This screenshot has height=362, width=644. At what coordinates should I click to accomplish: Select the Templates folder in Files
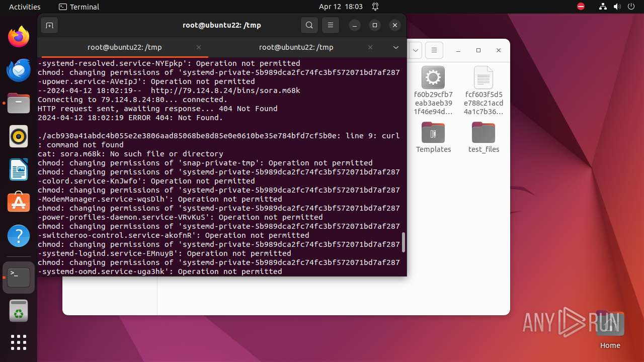pos(433,137)
